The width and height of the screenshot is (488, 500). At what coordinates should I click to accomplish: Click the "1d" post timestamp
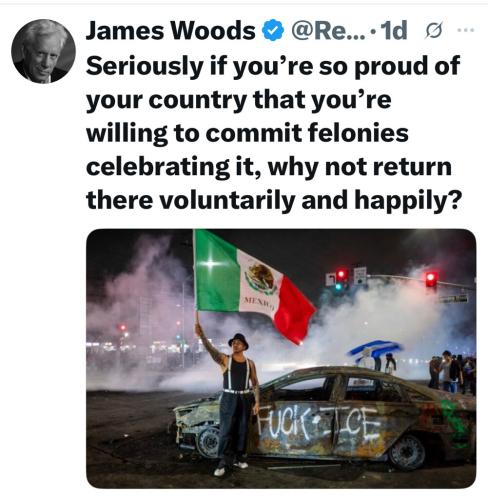tap(394, 30)
